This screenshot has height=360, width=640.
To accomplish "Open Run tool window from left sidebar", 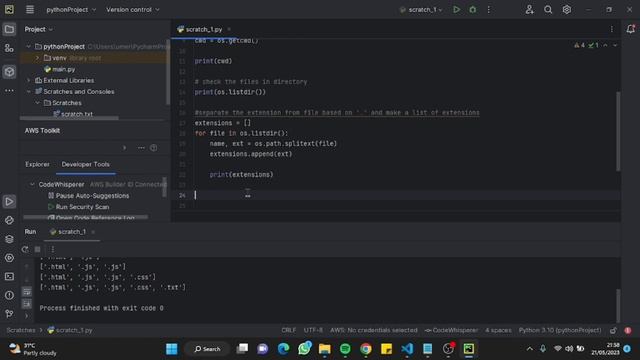I will tap(9, 202).
